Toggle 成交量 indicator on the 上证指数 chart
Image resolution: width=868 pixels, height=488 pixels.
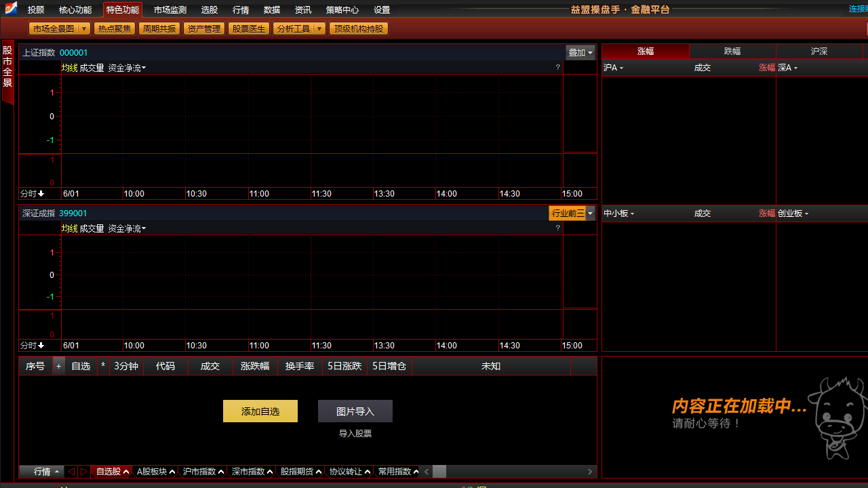[x=92, y=68]
